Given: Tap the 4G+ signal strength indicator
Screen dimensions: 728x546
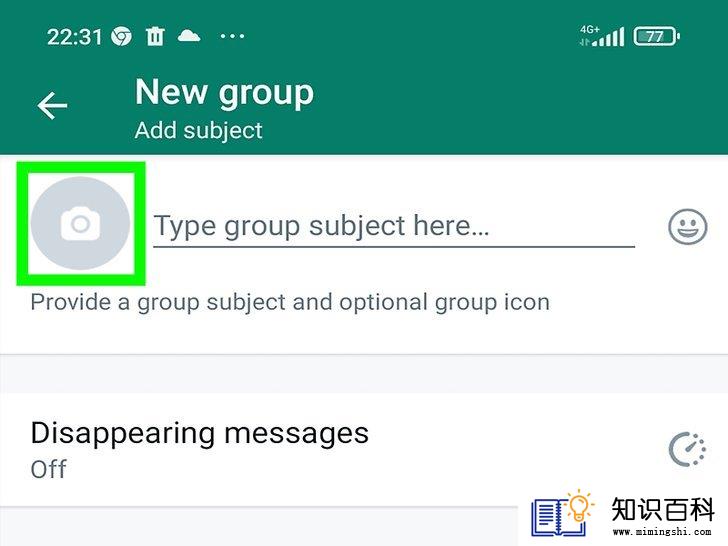Looking at the screenshot, I should [x=602, y=36].
